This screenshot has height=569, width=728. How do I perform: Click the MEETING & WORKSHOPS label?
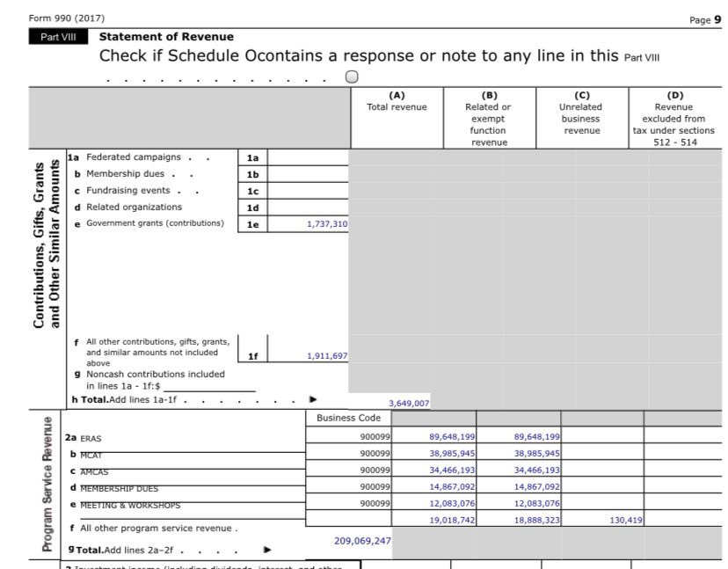click(130, 506)
